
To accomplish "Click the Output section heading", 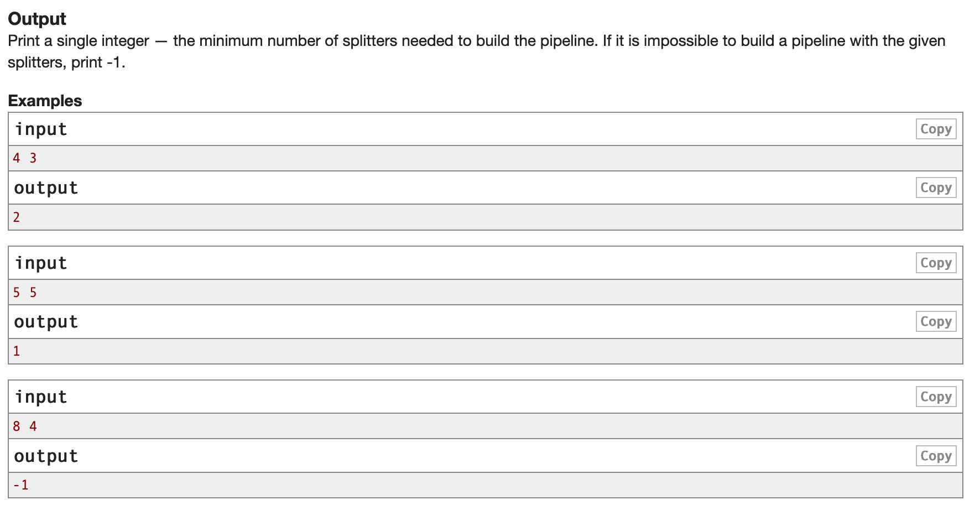I will tap(37, 18).
